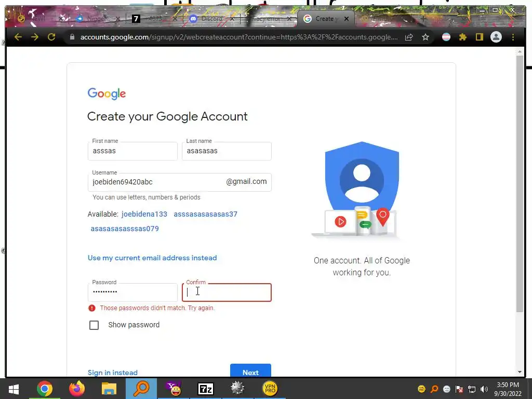
Task: Focus the Confirm password field
Action: click(x=227, y=292)
